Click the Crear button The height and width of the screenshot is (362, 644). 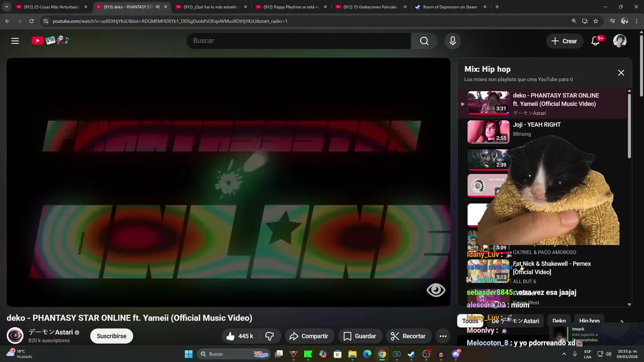tap(565, 41)
